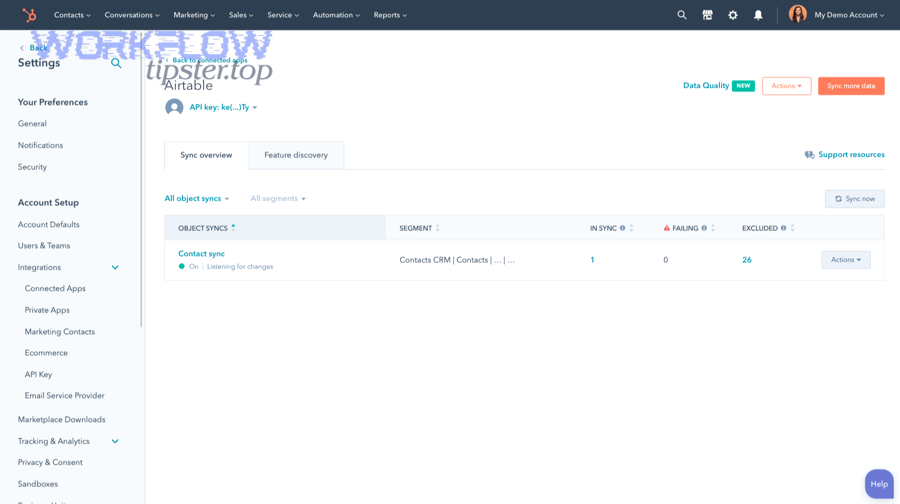Open Sandboxes settings

pos(38,484)
